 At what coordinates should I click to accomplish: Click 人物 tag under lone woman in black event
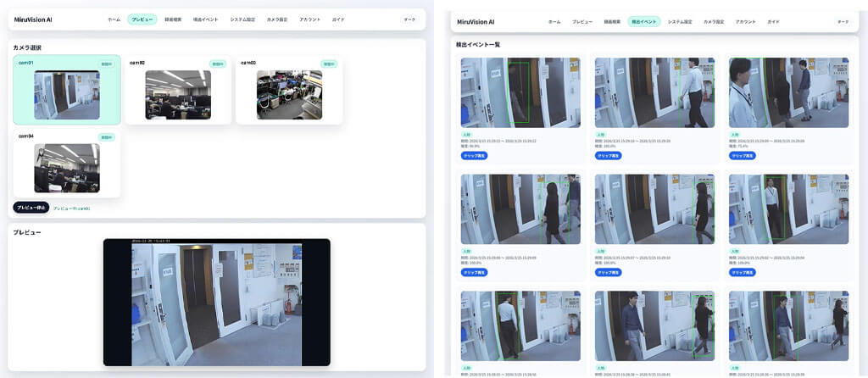[x=601, y=251]
